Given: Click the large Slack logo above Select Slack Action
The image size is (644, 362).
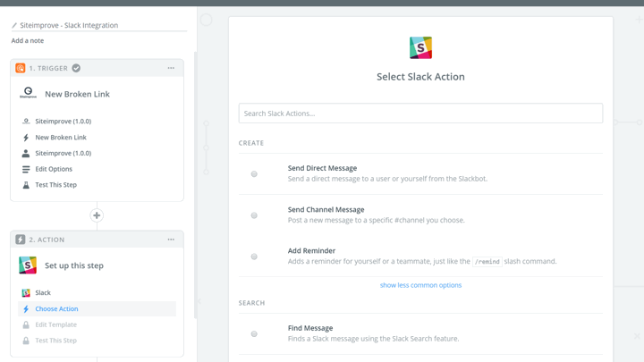Looking at the screenshot, I should pos(420,47).
